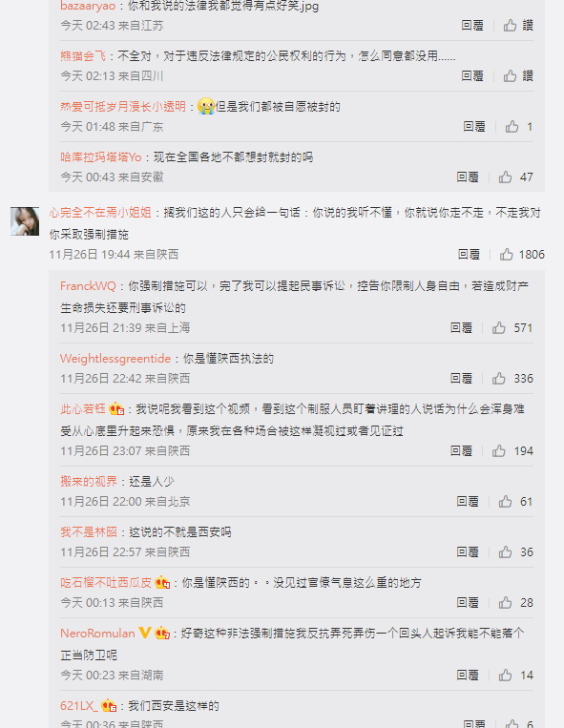Click the membership badge beside 此心若钰
The width and height of the screenshot is (564, 728).
coord(116,409)
